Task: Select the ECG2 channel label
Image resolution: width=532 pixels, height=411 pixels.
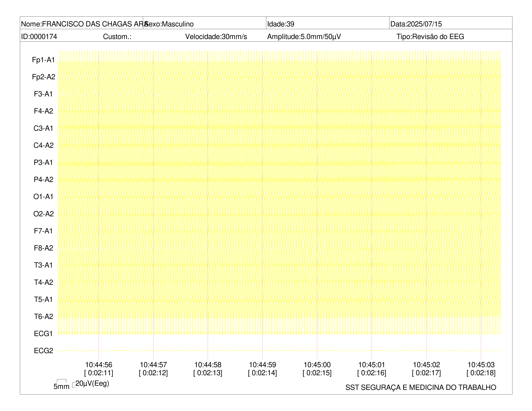Action: click(x=44, y=351)
